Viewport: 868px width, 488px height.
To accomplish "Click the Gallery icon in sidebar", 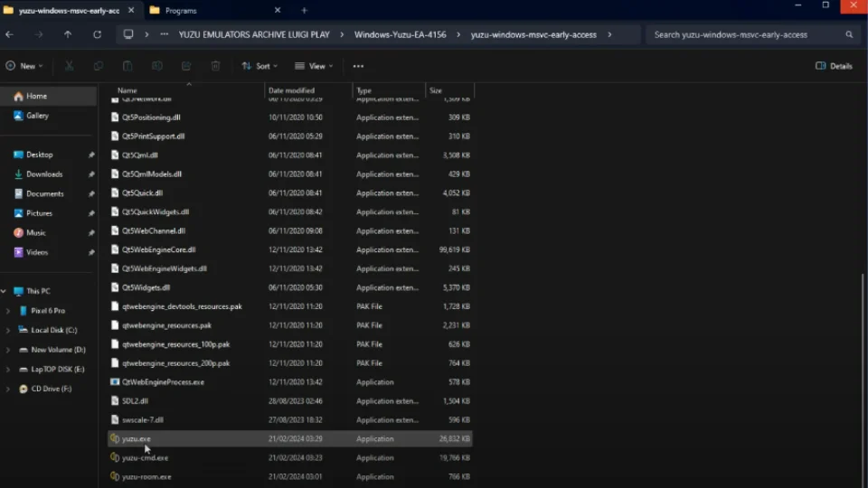I will [18, 116].
